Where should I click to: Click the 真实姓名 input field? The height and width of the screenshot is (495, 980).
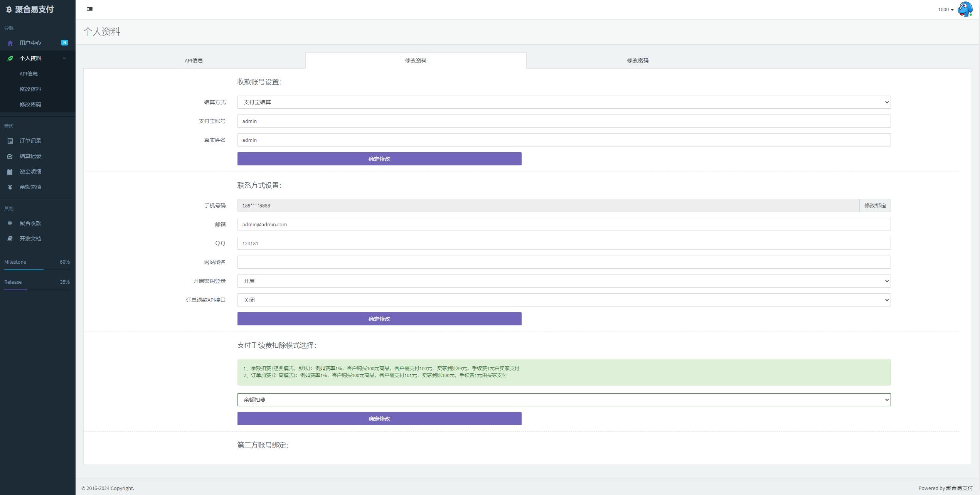click(564, 140)
